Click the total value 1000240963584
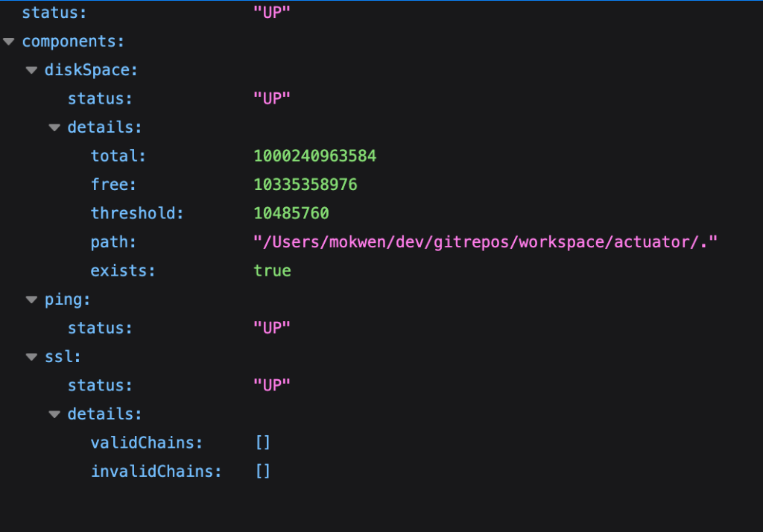763x532 pixels. (x=315, y=156)
